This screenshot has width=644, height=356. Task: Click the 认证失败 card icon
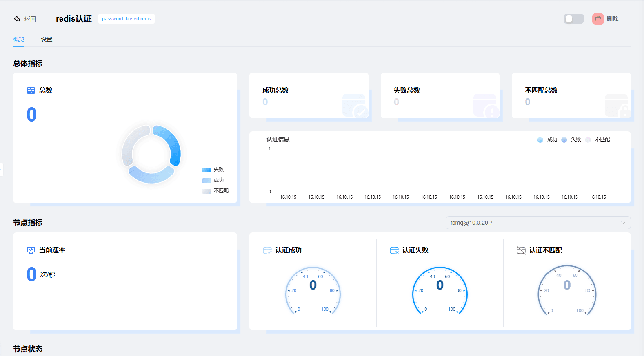pos(394,250)
